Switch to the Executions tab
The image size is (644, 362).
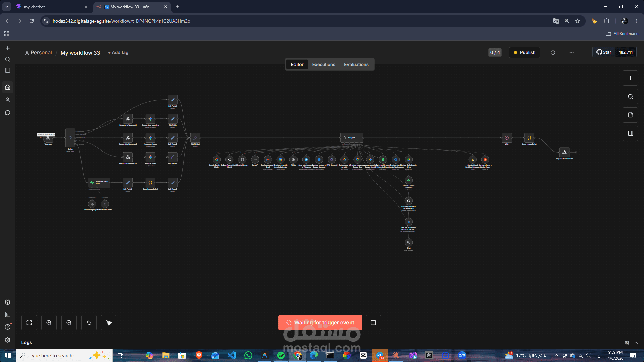click(323, 64)
